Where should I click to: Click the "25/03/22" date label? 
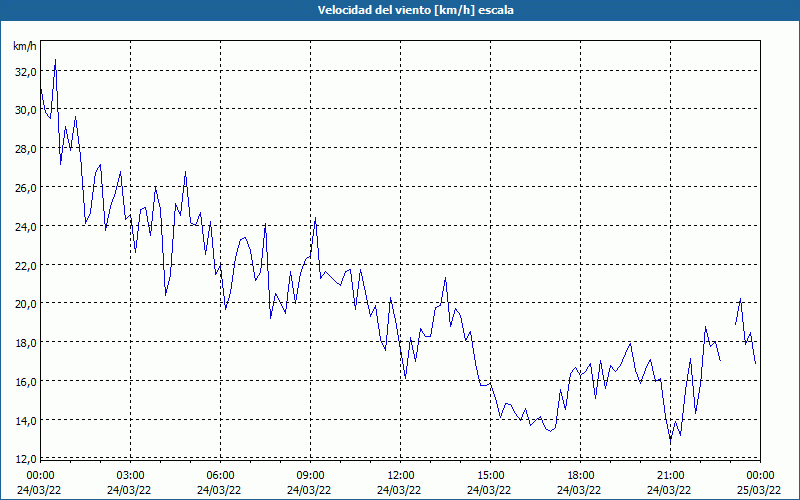click(759, 490)
